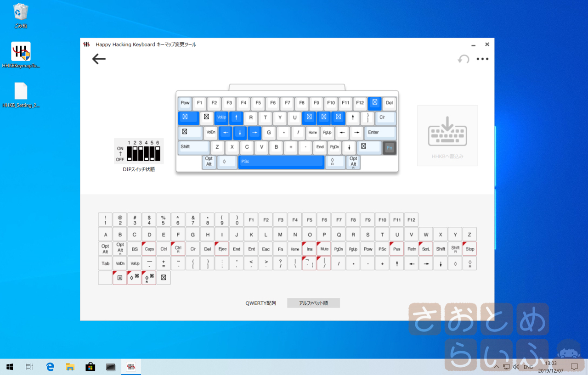Open the ごみ箱 recycle bin on desktop
Screen dimensions: 588x375
(21, 16)
